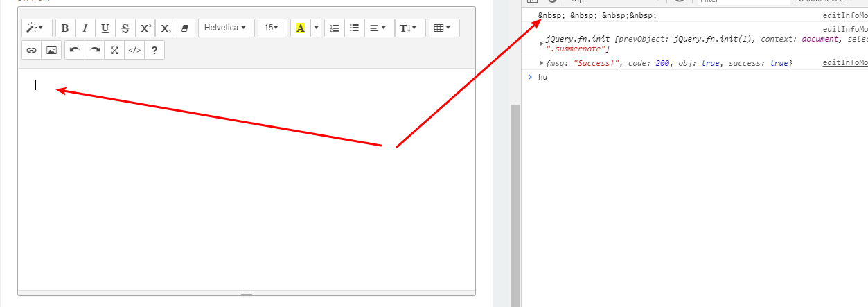
Task: Redo the last edit
Action: (x=95, y=50)
